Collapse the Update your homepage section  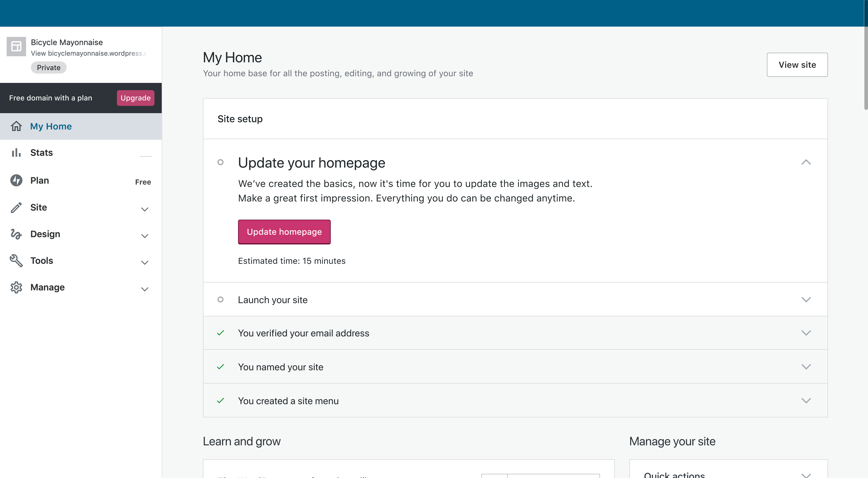click(806, 162)
